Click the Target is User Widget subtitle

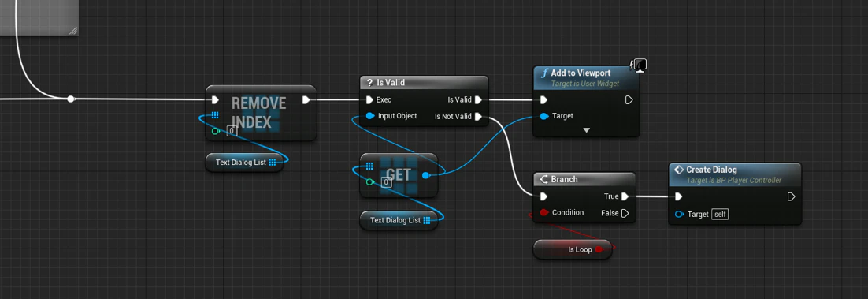tap(585, 84)
